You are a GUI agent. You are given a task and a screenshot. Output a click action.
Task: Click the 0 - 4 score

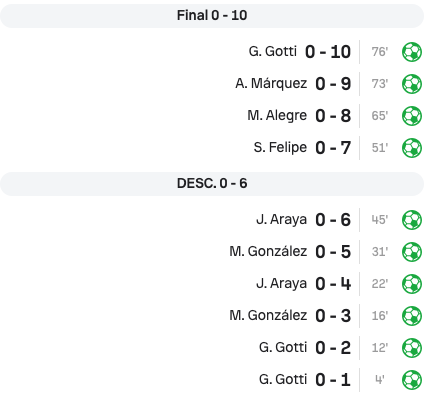coord(333,284)
